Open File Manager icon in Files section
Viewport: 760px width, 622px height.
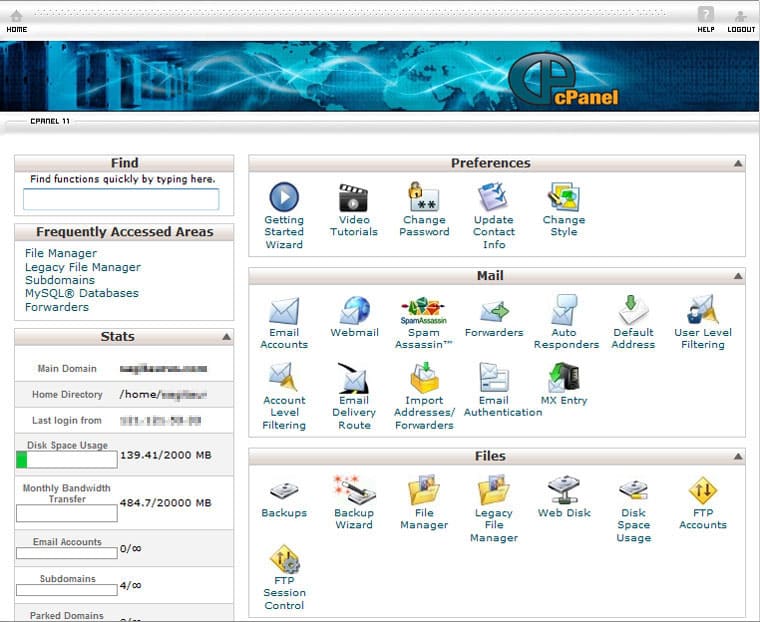coord(424,490)
